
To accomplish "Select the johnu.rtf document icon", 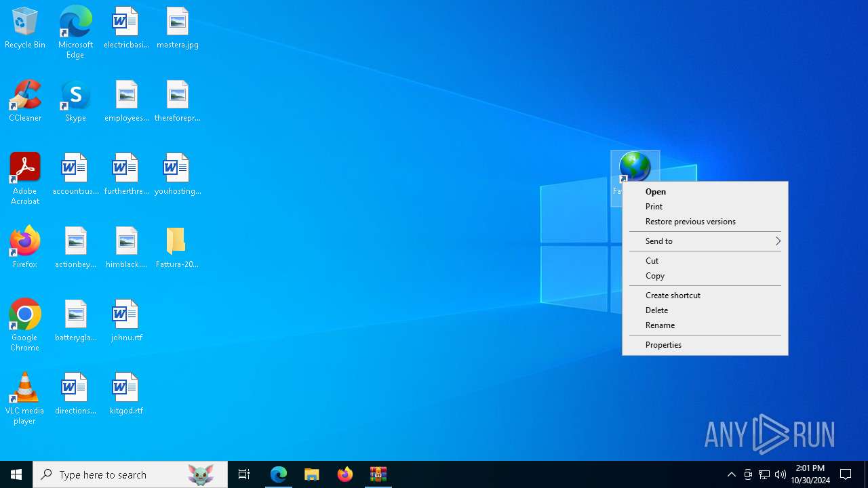I will (x=126, y=321).
